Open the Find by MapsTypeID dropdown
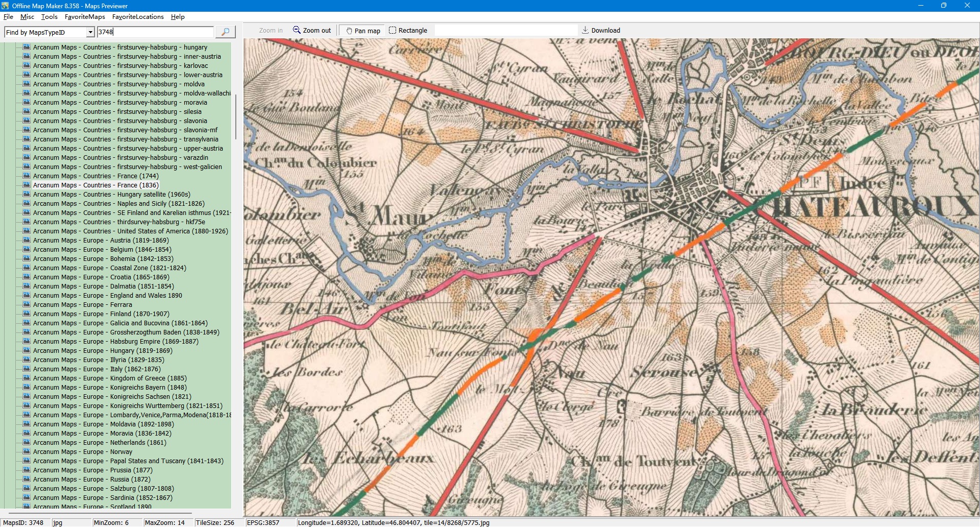Screen dimensions: 980x527 (90, 33)
